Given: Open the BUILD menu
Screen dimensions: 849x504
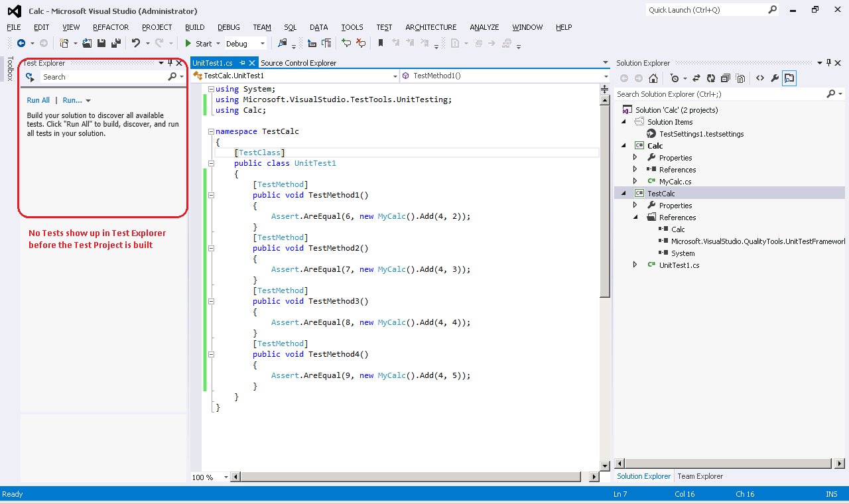Looking at the screenshot, I should 194,27.
